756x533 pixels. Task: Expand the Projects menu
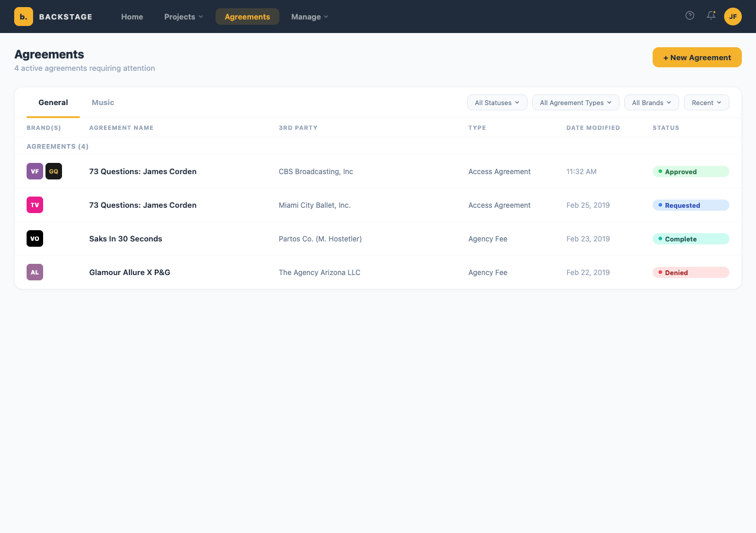[x=183, y=17]
